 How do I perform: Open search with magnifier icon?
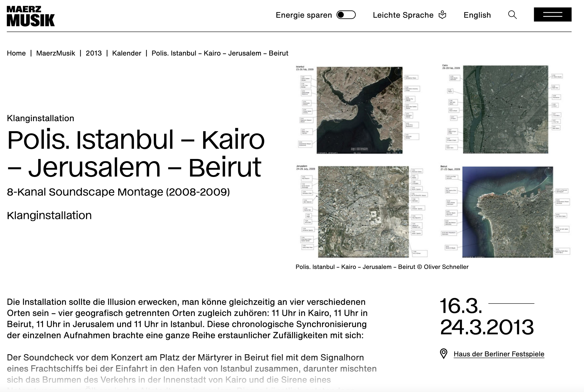[512, 15]
